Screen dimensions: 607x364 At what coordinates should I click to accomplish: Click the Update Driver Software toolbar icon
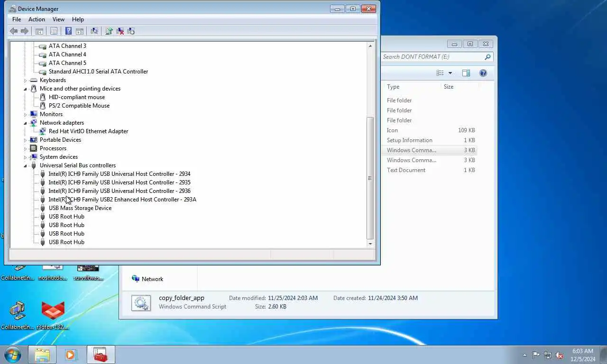(x=109, y=31)
